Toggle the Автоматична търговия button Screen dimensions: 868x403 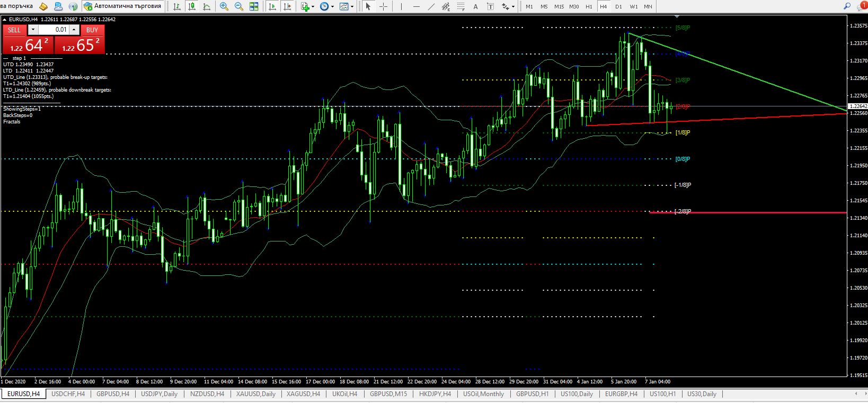click(x=123, y=6)
